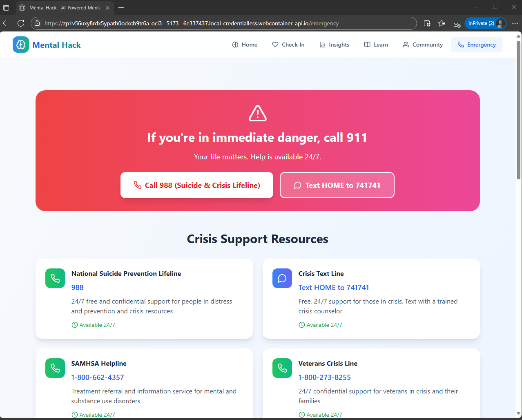The width and height of the screenshot is (522, 420).
Task: Click the Text HOME to 741741 banner button
Action: (x=337, y=185)
